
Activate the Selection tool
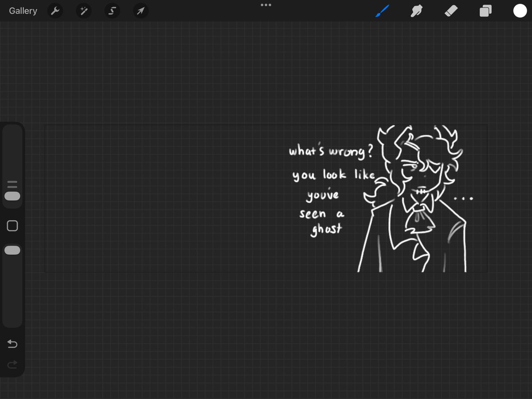112,11
